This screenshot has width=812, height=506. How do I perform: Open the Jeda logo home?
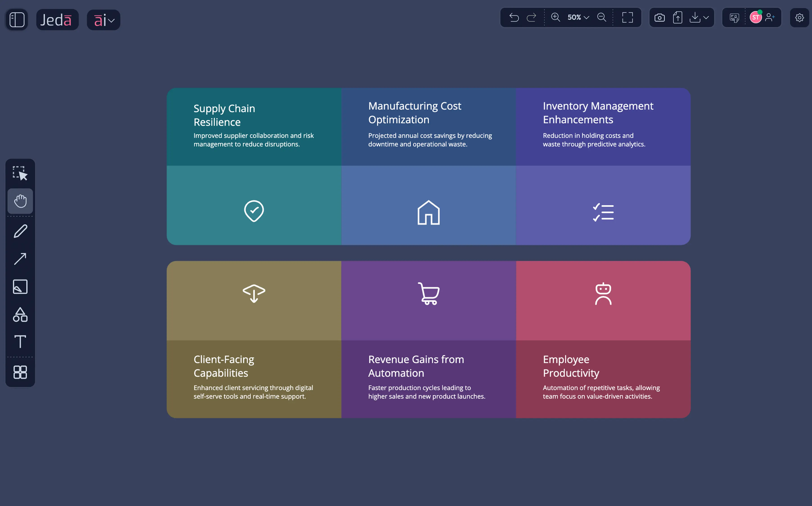coord(57,20)
